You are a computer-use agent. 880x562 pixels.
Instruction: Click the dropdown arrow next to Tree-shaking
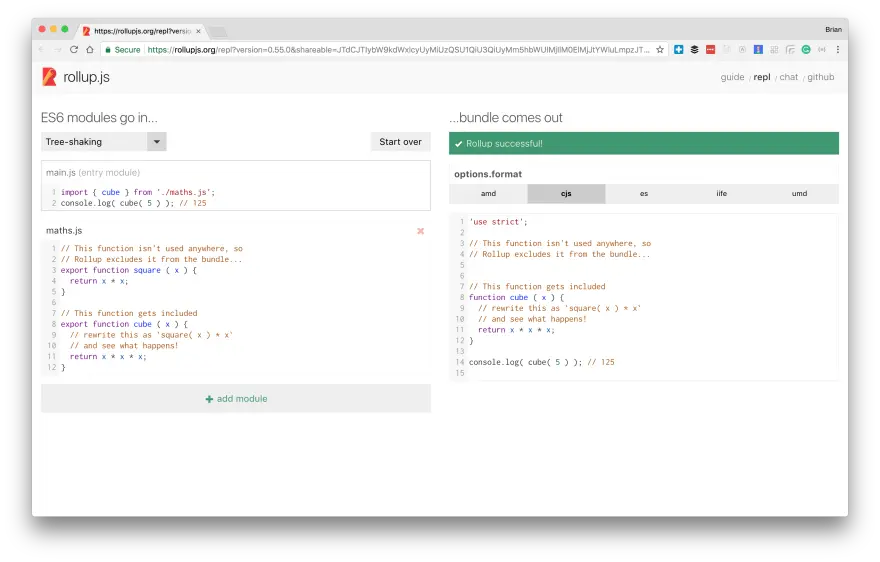(x=157, y=142)
